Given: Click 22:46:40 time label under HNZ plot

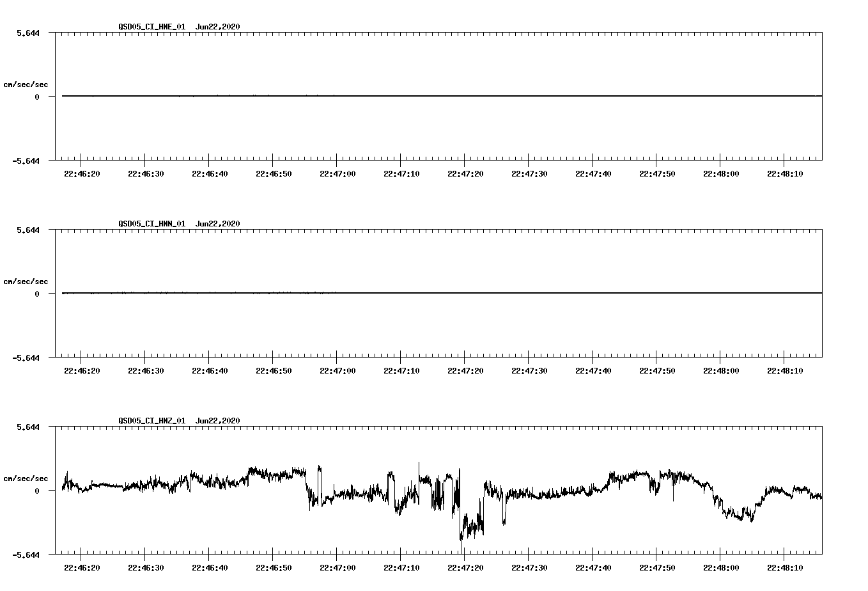Looking at the screenshot, I should point(210,567).
